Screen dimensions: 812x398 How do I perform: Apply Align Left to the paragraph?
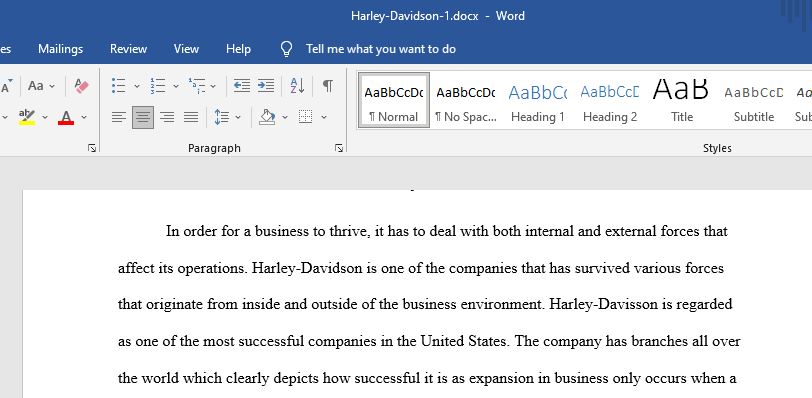point(119,117)
